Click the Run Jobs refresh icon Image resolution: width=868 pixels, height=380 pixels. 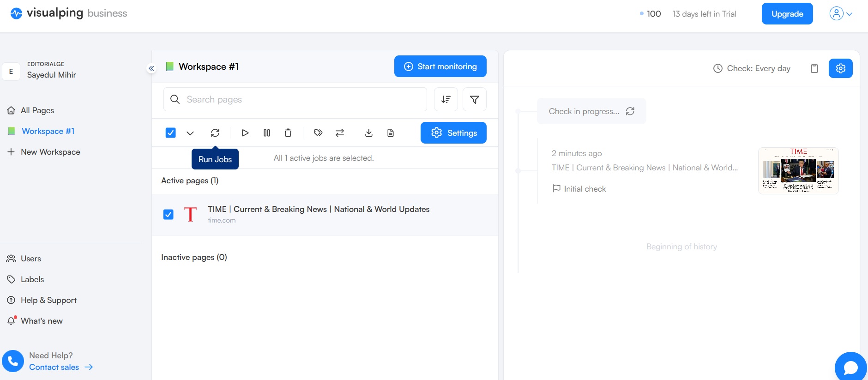[x=215, y=133]
